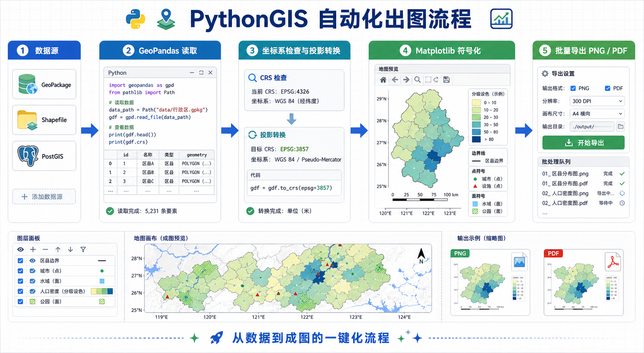Click the 添加数据源 button
The width and height of the screenshot is (644, 353).
click(44, 196)
